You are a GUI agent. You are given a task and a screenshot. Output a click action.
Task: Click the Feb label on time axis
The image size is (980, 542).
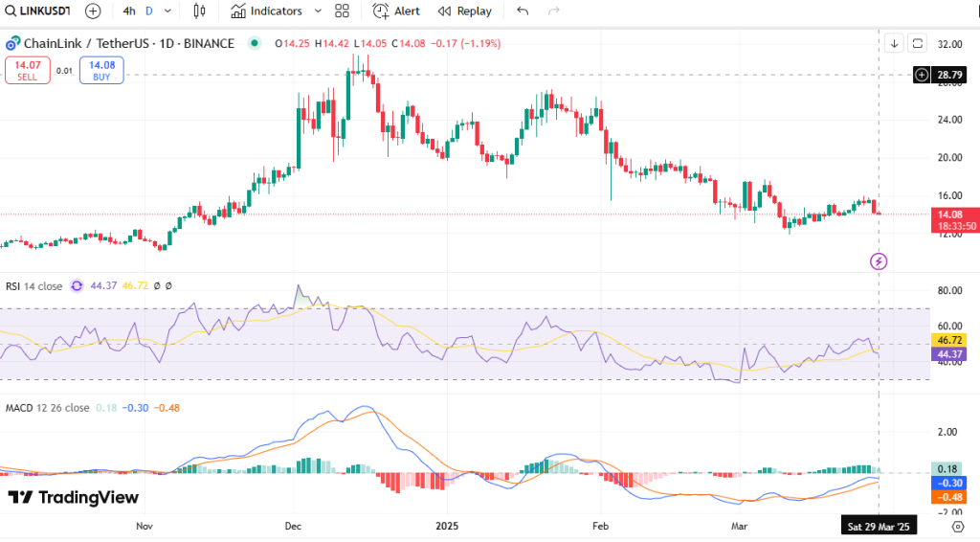(x=600, y=527)
